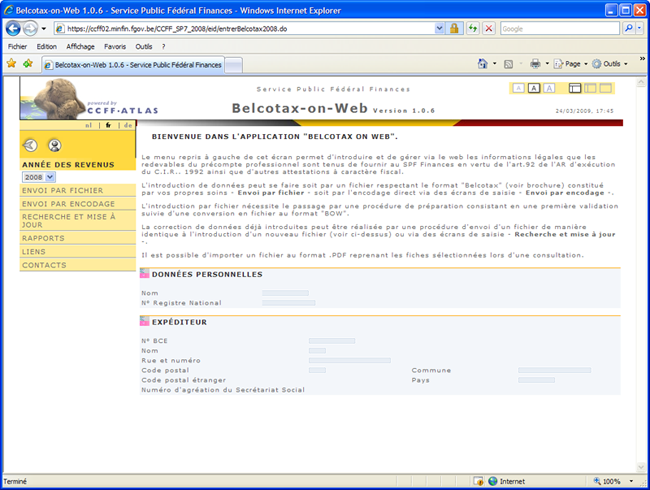Image resolution: width=650 pixels, height=490 pixels.
Task: Open Envoi par encodage menu item
Action: [78, 204]
